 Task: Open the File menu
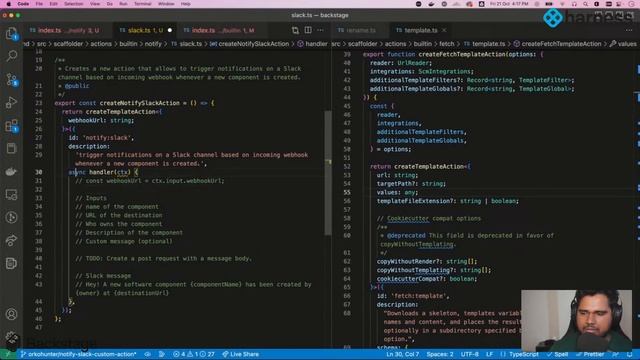(x=39, y=4)
